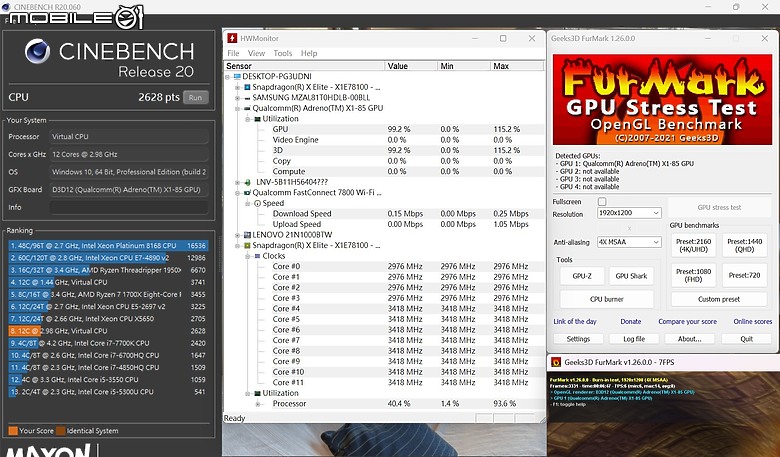Viewport: 780px width, 457px height.
Task: Open the View menu in HWMonitor
Action: (256, 53)
